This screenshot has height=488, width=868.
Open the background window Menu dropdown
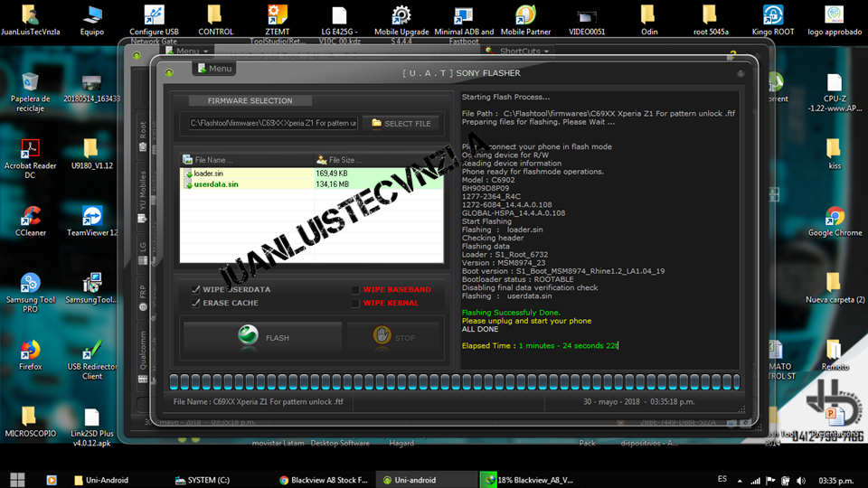[187, 51]
